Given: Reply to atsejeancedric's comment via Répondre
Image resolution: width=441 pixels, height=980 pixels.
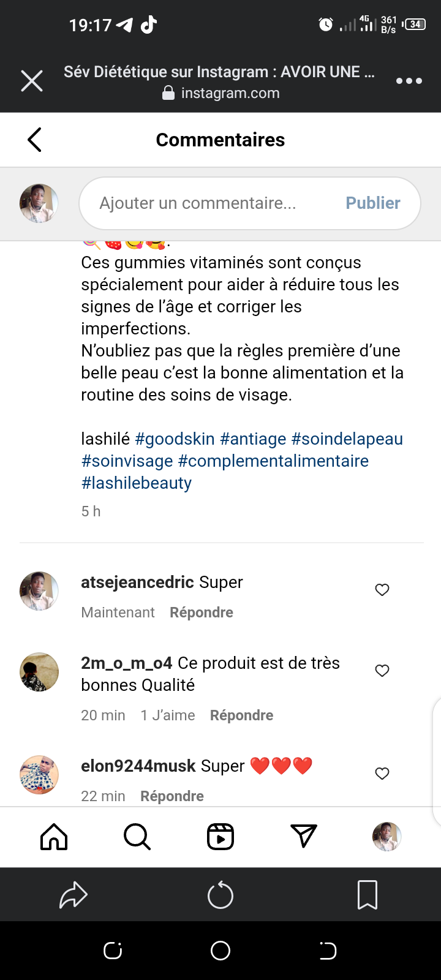Looking at the screenshot, I should pos(202,612).
